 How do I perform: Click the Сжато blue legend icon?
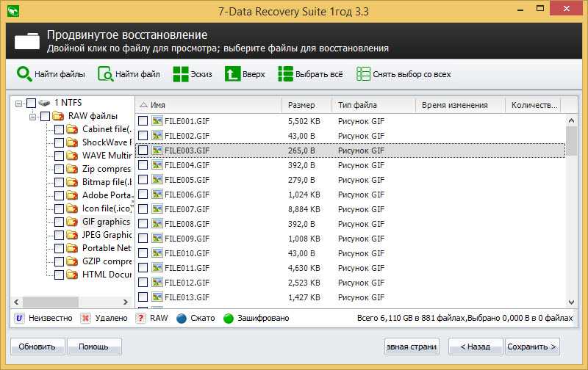181,319
